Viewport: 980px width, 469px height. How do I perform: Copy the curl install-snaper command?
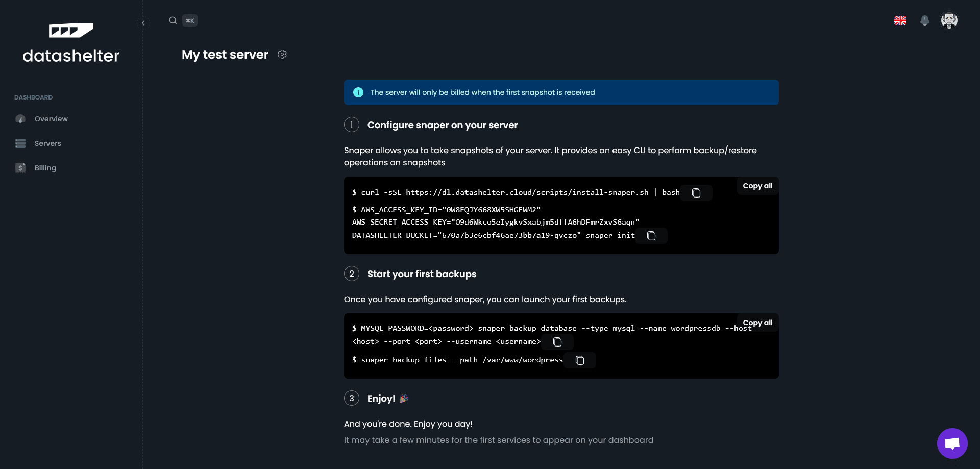coord(696,193)
